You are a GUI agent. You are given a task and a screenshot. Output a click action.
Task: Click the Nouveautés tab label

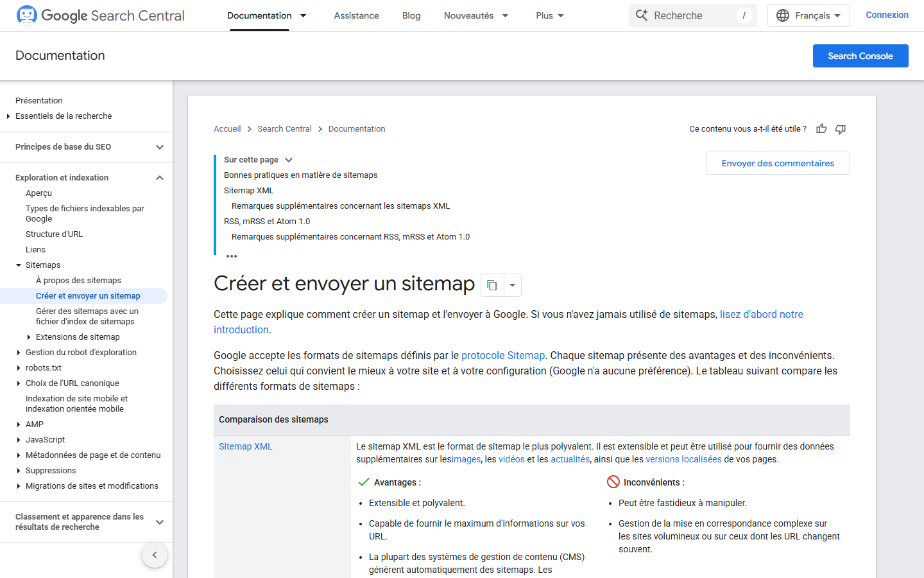(x=468, y=15)
